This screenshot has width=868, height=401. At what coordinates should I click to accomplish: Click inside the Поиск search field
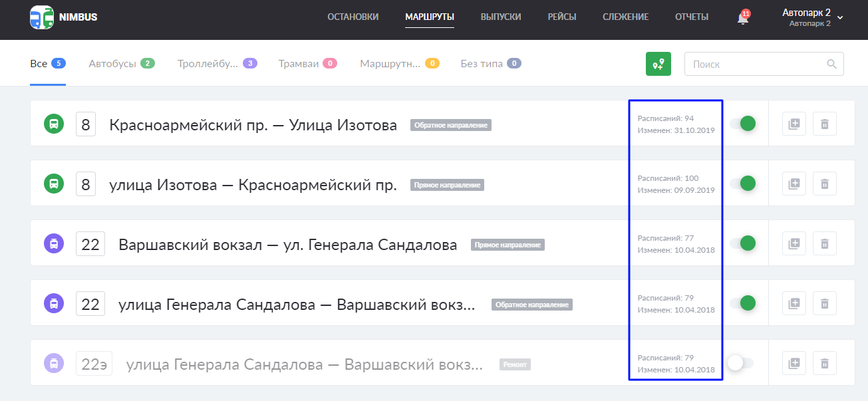click(x=745, y=63)
